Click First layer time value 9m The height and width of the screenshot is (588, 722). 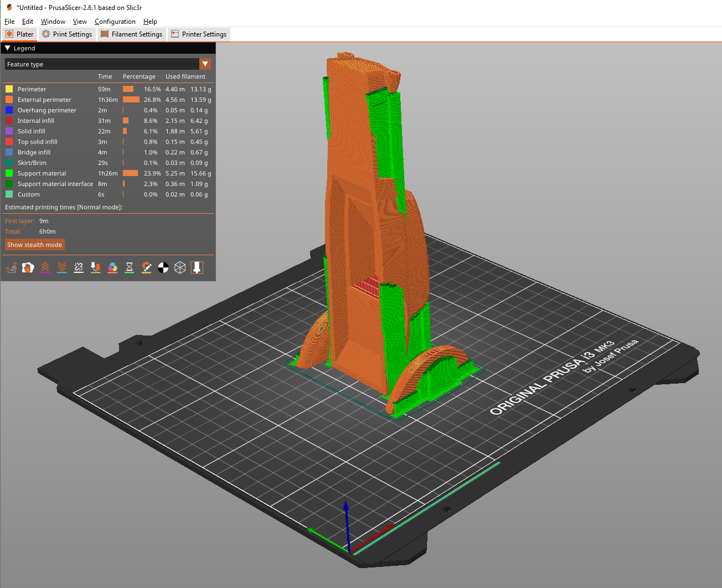pos(44,221)
